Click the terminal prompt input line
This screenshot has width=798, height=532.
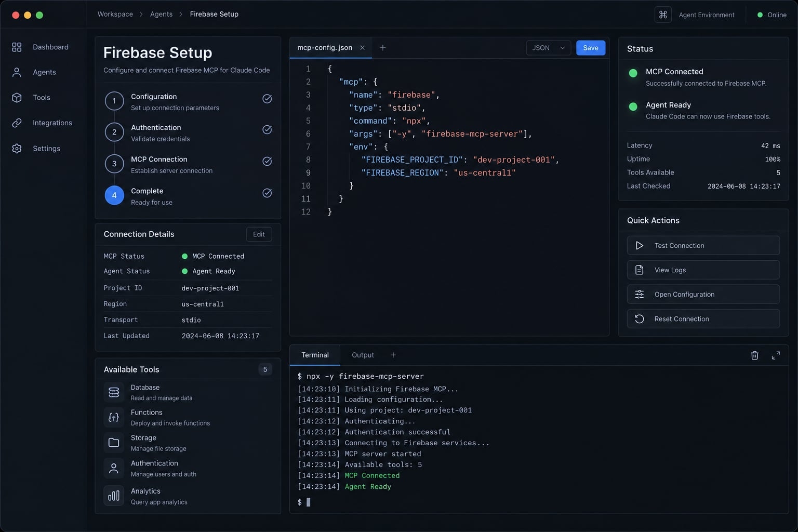point(539,502)
